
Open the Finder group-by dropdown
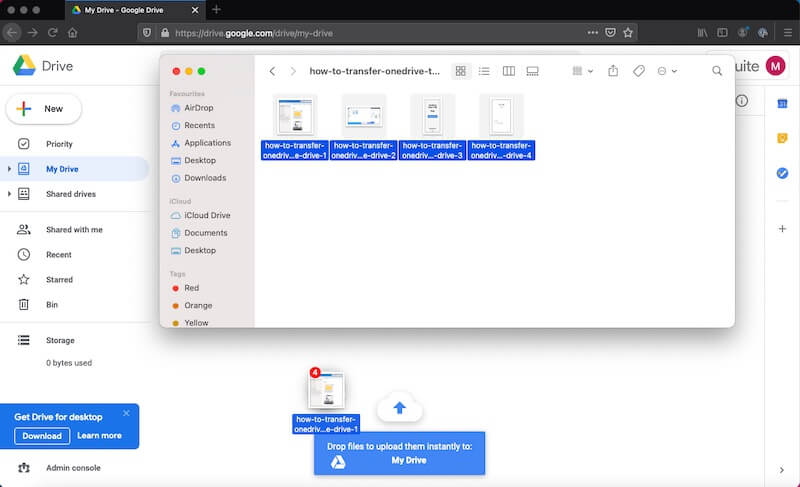(583, 71)
